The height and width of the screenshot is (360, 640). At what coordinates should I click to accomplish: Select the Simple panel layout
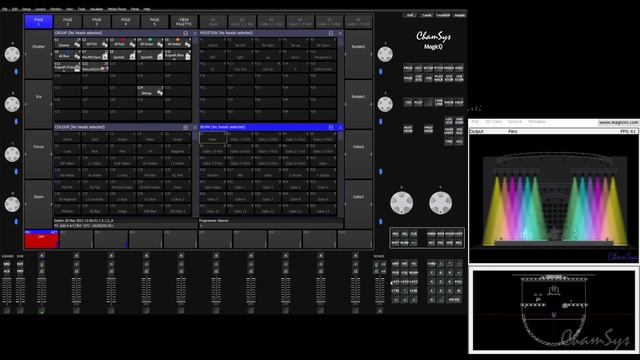(x=460, y=15)
